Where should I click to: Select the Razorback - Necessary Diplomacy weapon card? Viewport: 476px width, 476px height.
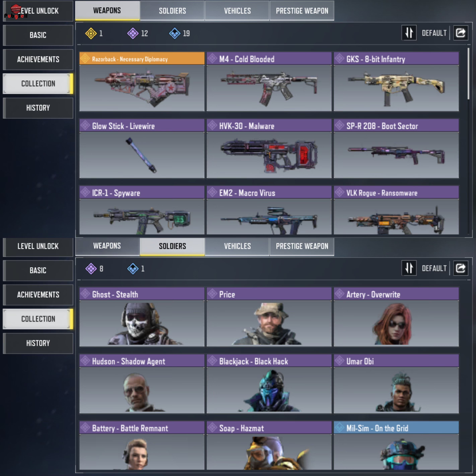click(x=142, y=82)
